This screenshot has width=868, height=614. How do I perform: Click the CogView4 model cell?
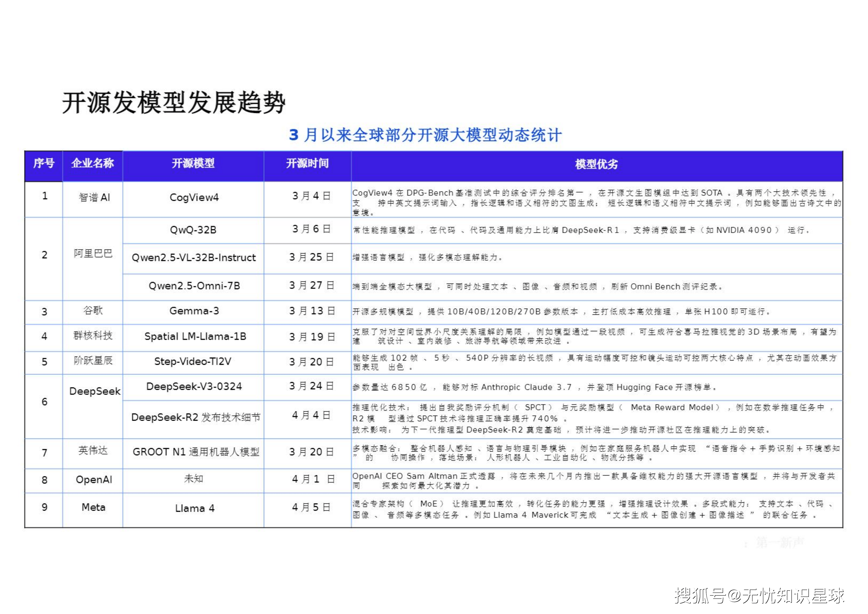[194, 197]
